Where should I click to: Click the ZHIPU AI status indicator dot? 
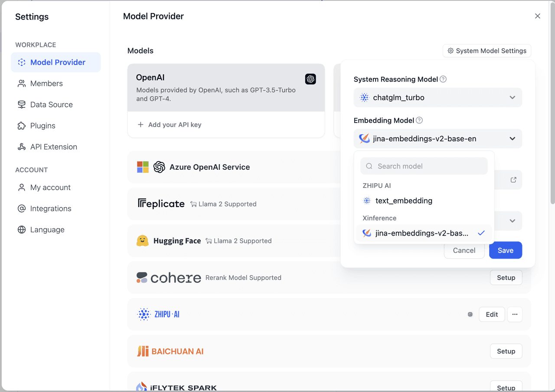tap(470, 314)
